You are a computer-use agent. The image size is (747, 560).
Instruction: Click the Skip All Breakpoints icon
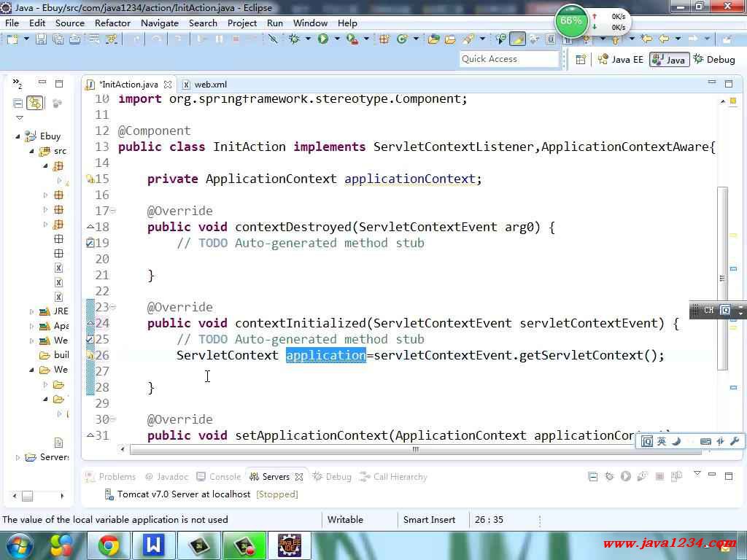click(x=273, y=39)
